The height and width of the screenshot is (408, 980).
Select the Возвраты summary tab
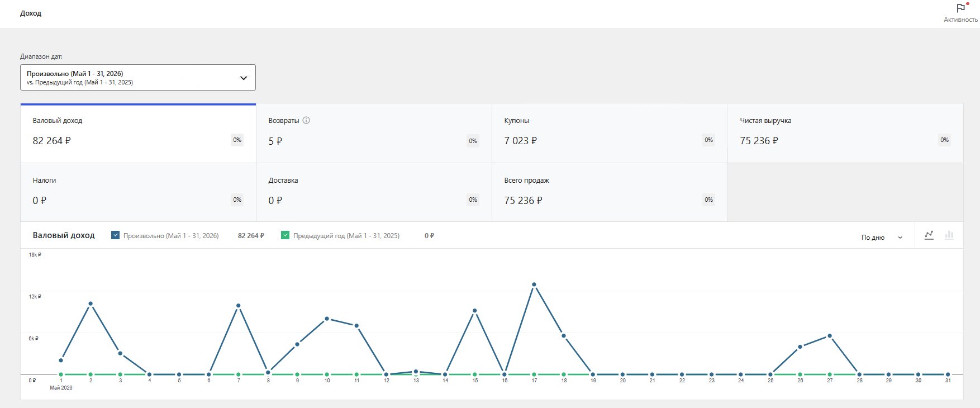click(x=374, y=133)
